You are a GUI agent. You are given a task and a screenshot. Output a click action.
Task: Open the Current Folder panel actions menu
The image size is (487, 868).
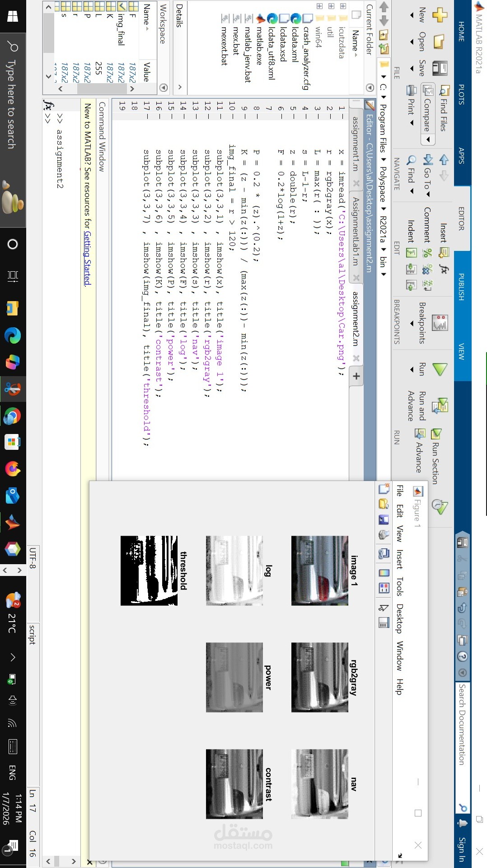(369, 87)
